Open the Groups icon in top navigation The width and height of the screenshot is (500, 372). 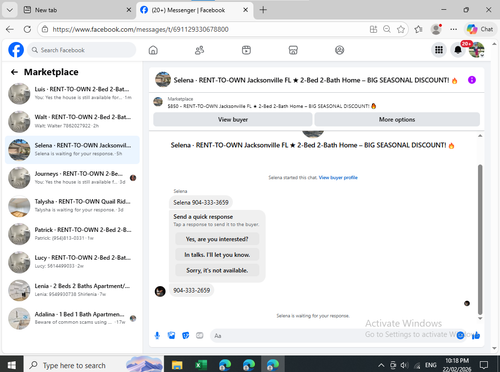[x=339, y=50]
